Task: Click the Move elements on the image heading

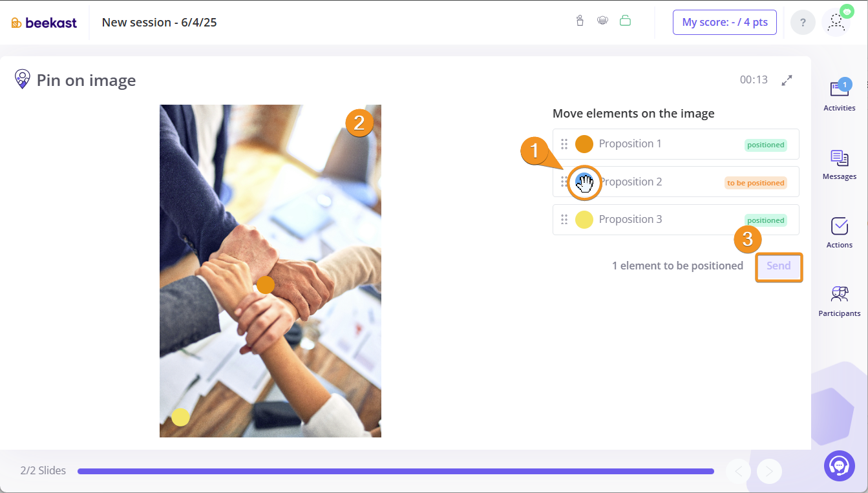Action: (633, 114)
